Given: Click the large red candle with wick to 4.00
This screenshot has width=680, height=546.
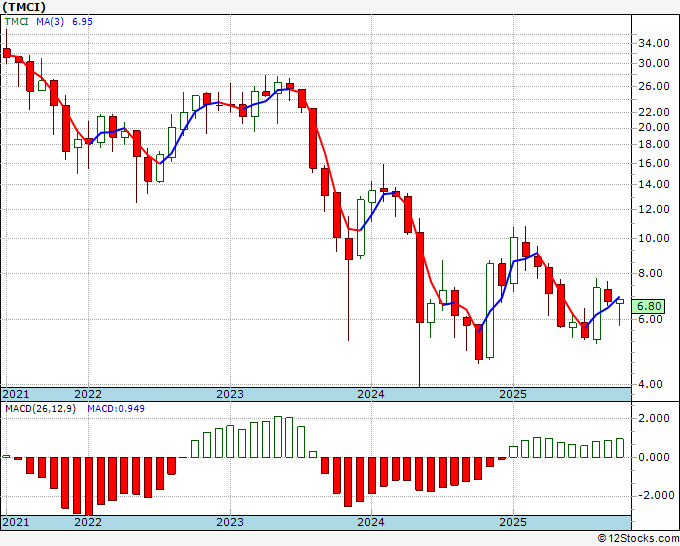Looking at the screenshot, I should [420, 278].
